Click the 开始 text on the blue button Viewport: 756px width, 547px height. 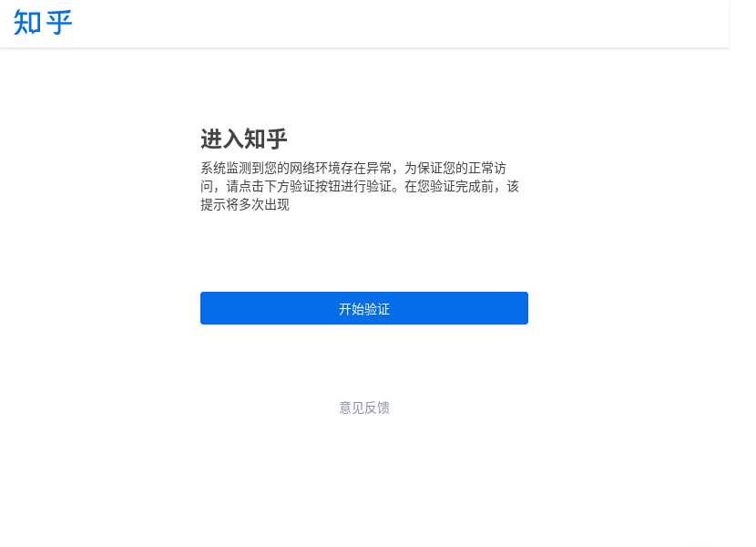(x=352, y=309)
